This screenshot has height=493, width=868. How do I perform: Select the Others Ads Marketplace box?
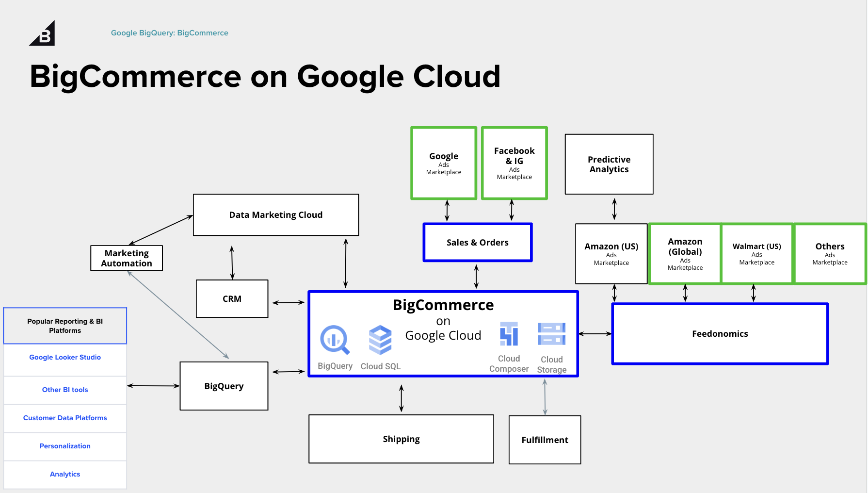(830, 254)
